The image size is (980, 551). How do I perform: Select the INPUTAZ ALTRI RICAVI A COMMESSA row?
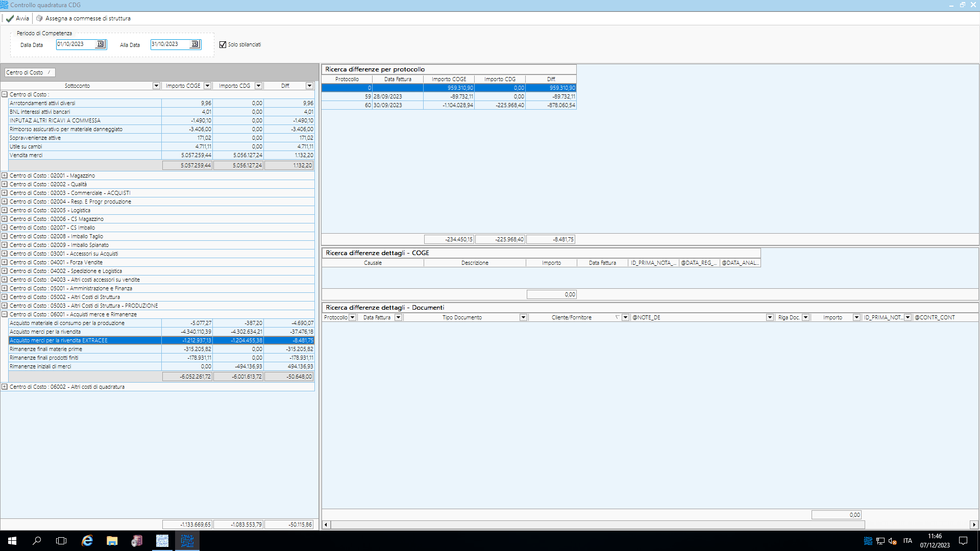pyautogui.click(x=161, y=120)
